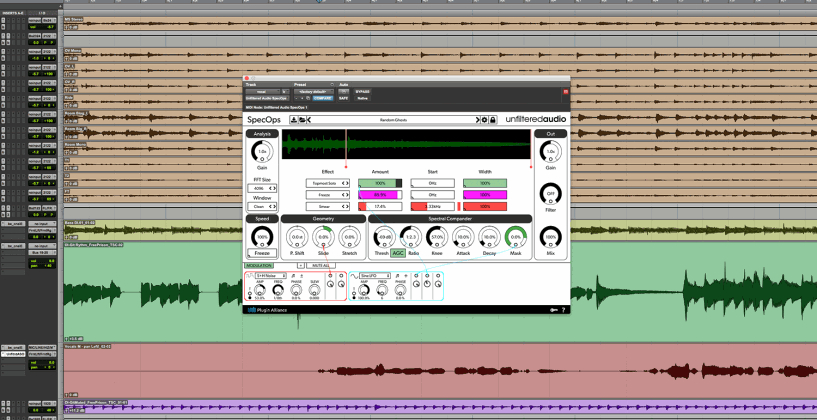Screen dimensions: 817x420
Task: Open SpecOps settings gear icon
Action: pos(484,120)
